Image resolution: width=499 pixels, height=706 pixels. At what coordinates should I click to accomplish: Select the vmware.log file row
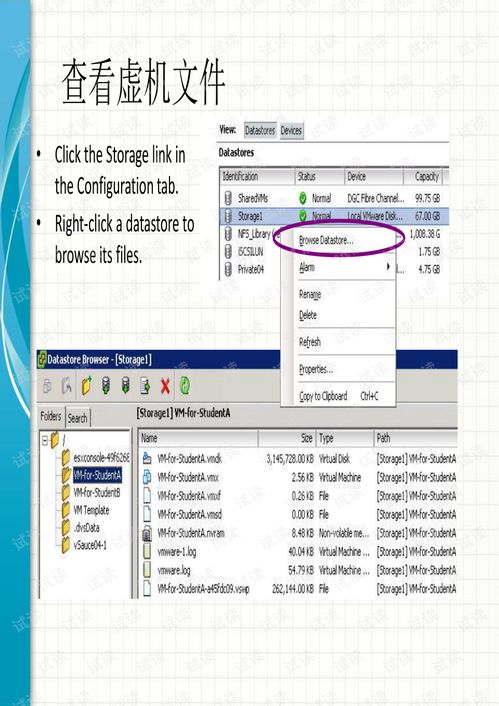pos(299,570)
